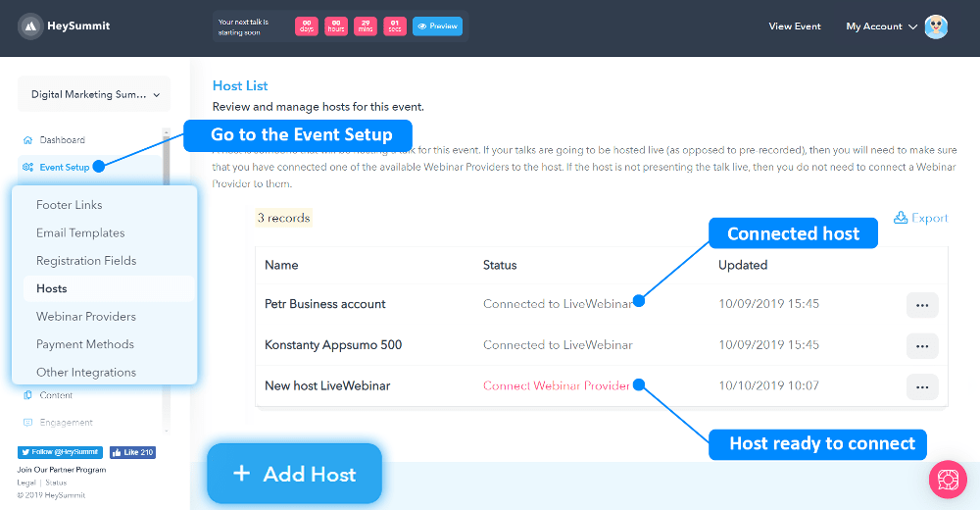Expand the Digital Marketing Summit event selector
980x510 pixels.
click(x=94, y=94)
